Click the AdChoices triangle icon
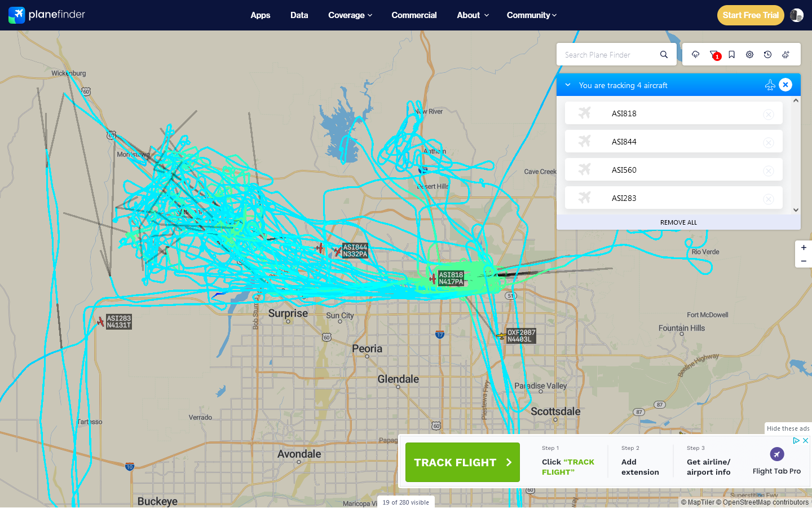 click(796, 440)
